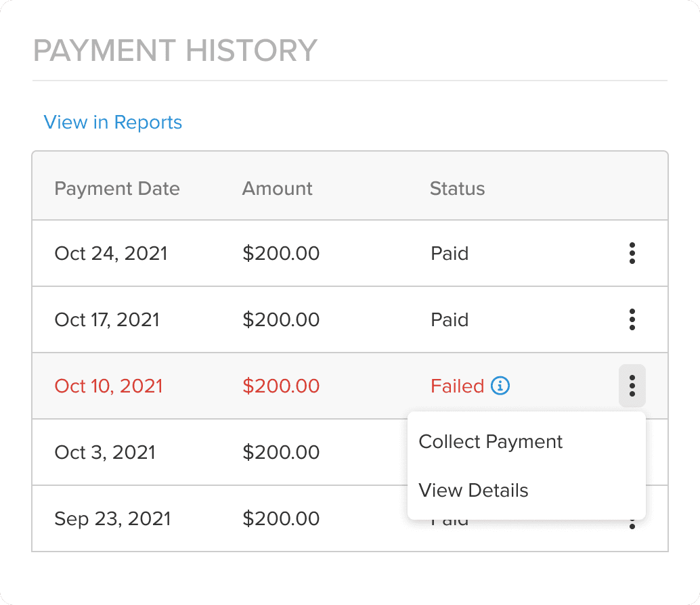The image size is (700, 605).
Task: Open the three-dot menu for Oct 17, 2021 payment
Action: tap(632, 319)
